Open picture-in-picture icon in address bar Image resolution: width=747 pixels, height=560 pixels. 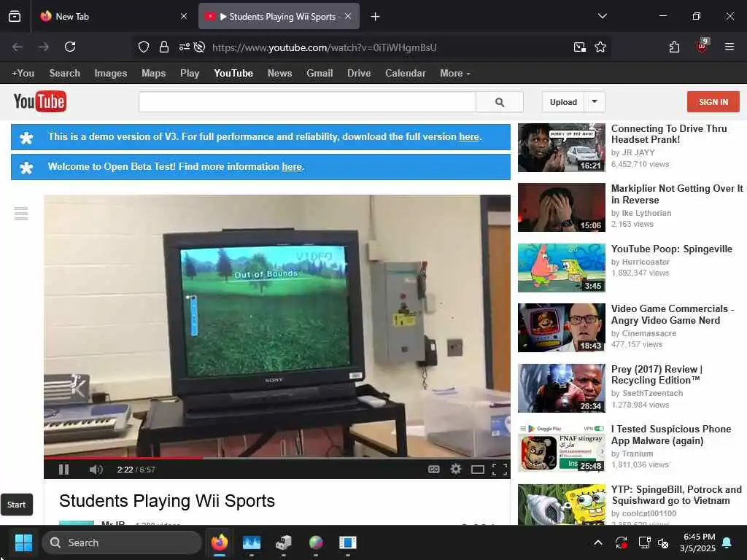click(579, 47)
